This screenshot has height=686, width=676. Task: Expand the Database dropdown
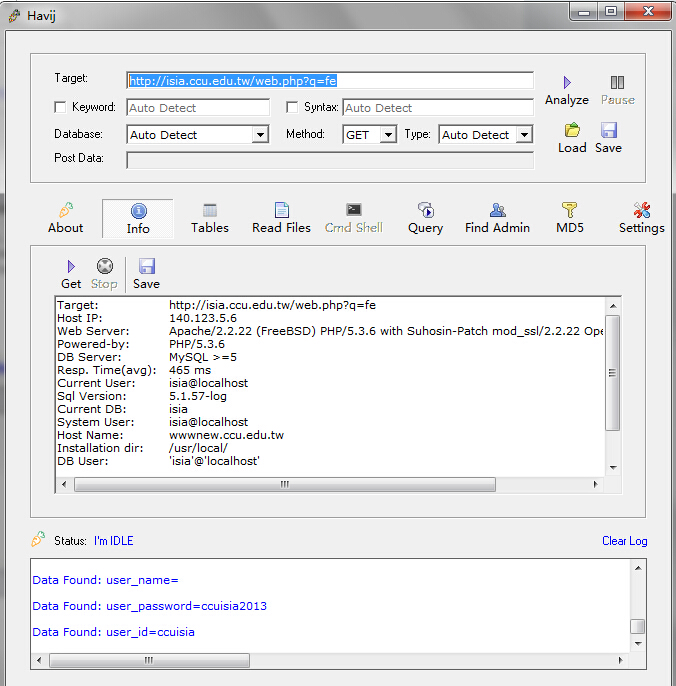coord(260,135)
